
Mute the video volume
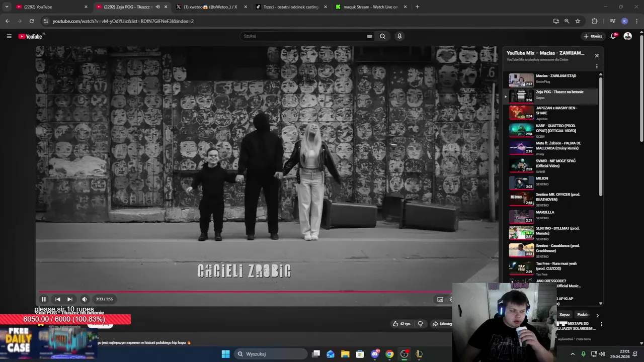click(85, 299)
